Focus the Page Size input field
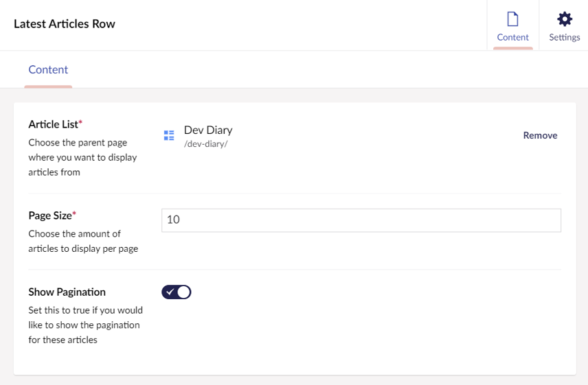 coord(361,220)
